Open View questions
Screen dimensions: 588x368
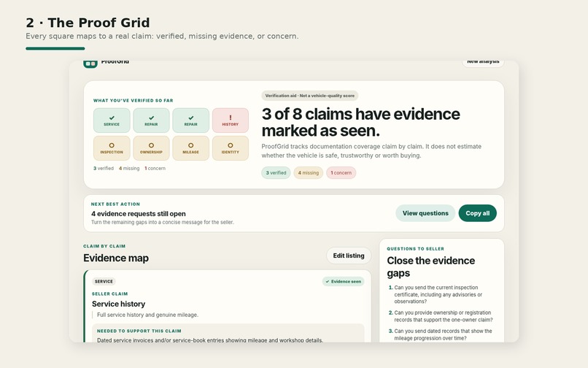coord(425,213)
